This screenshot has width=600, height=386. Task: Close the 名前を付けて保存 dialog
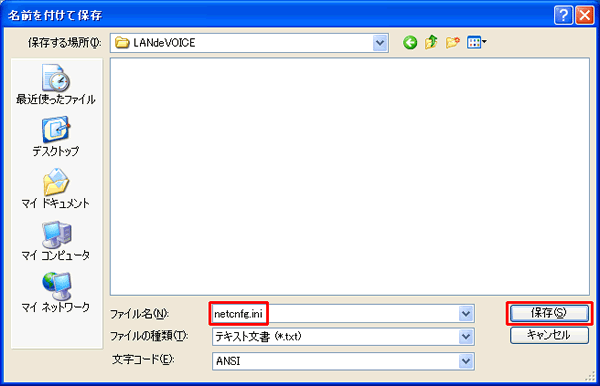(585, 15)
